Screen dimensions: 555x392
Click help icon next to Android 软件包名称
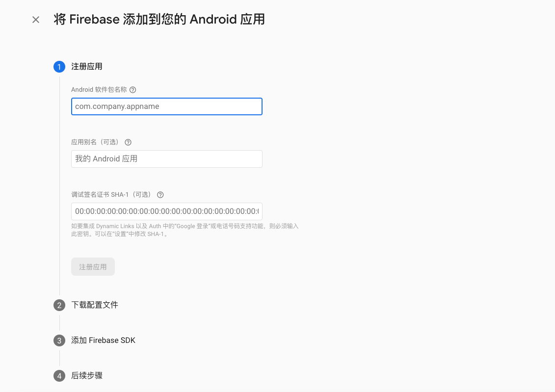(x=132, y=90)
